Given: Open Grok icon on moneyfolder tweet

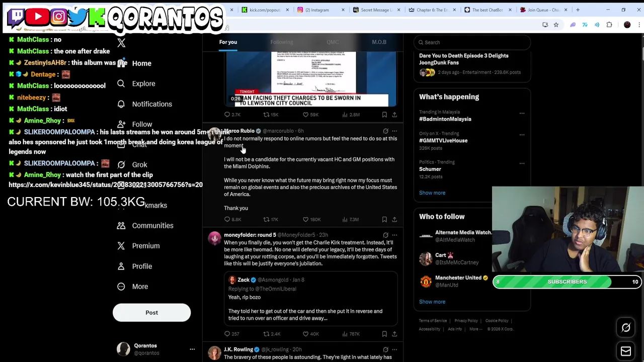Looking at the screenshot, I should coord(385,235).
